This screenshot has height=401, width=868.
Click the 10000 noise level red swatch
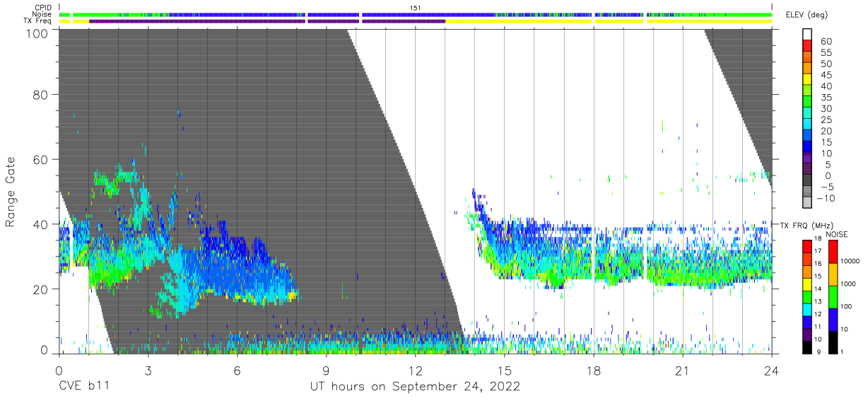(x=834, y=252)
